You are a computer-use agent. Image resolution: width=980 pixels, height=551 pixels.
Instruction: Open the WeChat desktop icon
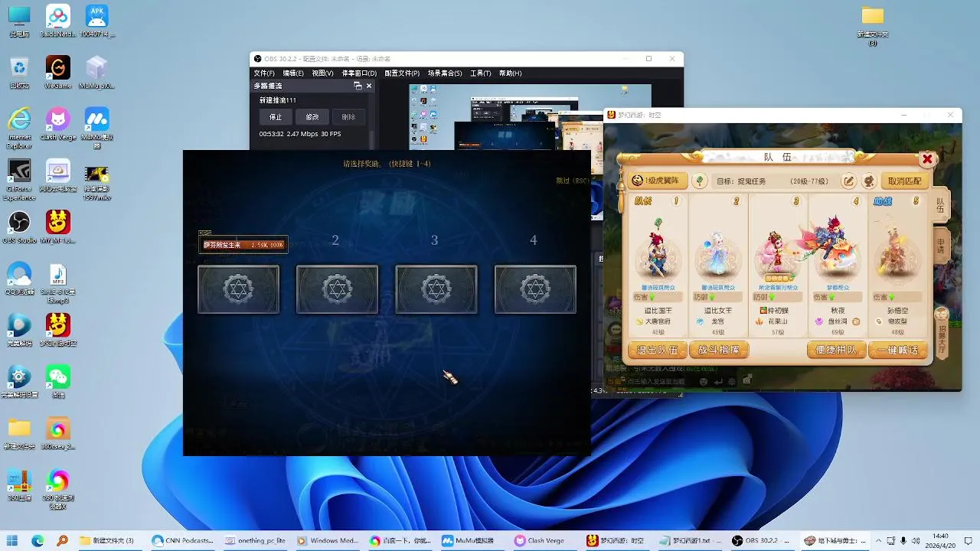point(58,380)
